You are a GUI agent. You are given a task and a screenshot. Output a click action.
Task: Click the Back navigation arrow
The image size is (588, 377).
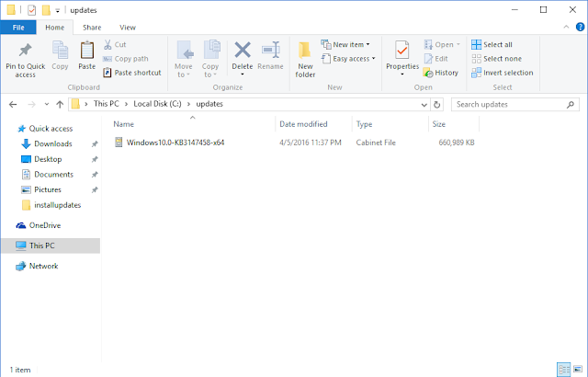13,104
